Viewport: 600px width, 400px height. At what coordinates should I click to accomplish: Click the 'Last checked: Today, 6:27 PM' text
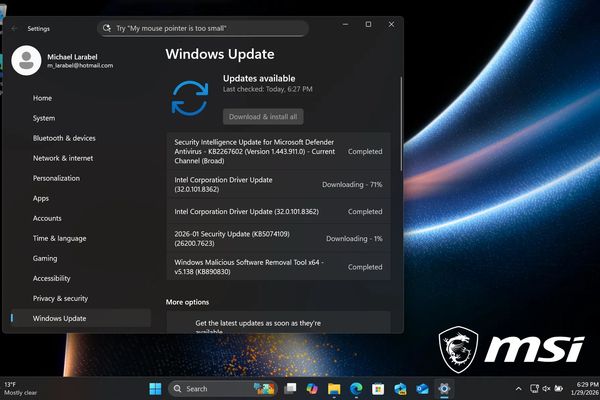point(267,89)
